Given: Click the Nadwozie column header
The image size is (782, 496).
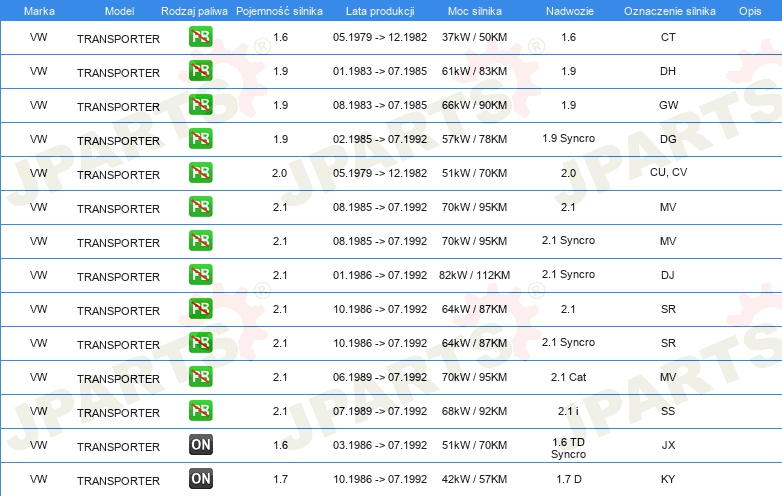Looking at the screenshot, I should (x=570, y=11).
